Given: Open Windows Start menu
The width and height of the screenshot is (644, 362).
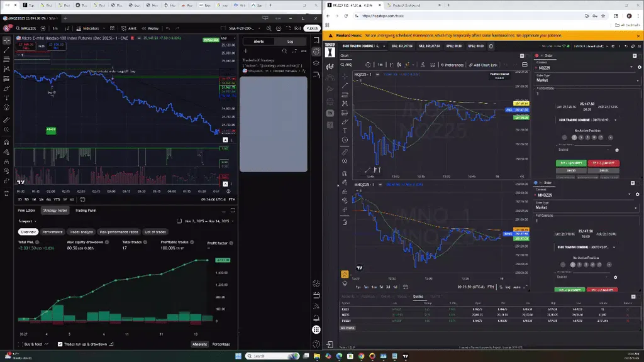Looking at the screenshot, I should click(x=238, y=356).
